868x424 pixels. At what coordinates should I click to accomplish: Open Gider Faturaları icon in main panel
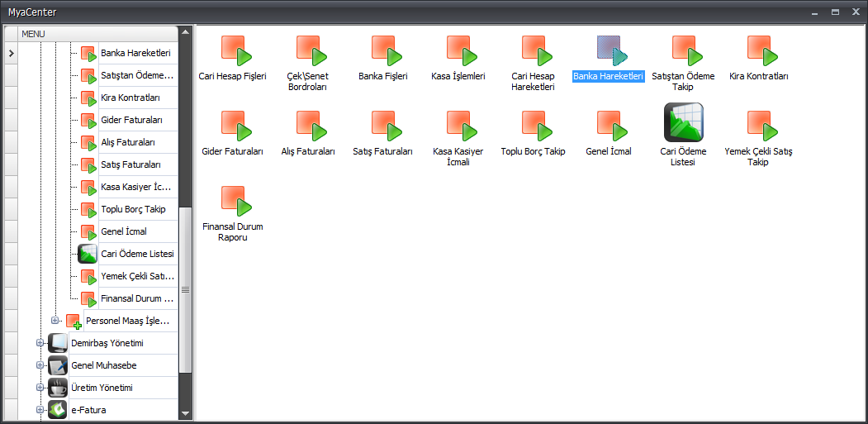236,126
